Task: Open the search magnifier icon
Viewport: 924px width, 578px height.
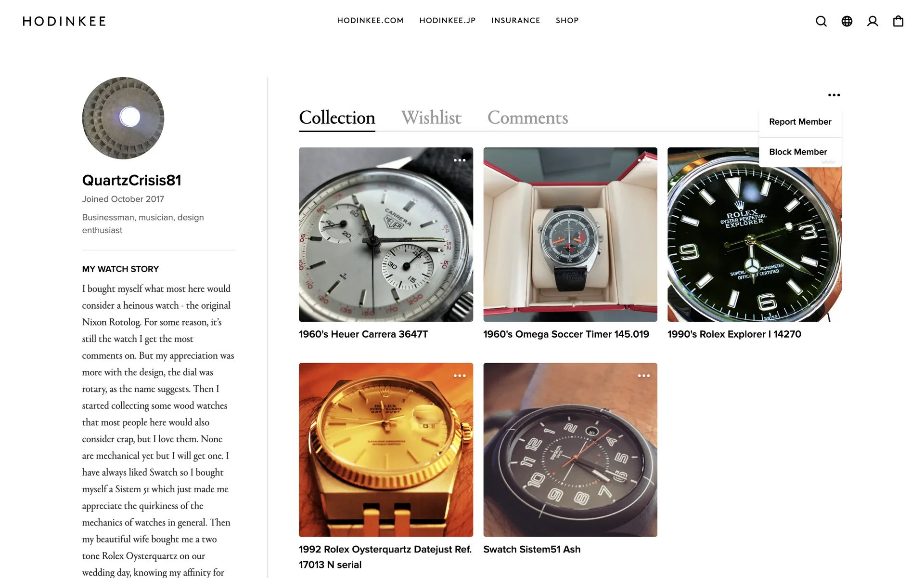Action: click(821, 21)
